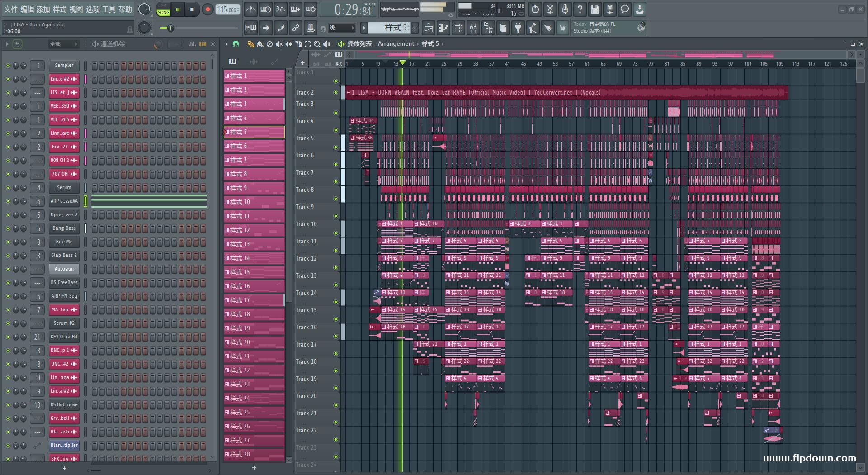The width and height of the screenshot is (868, 475).
Task: Click the Arrangement breadcrumb dropdown
Action: [x=396, y=44]
